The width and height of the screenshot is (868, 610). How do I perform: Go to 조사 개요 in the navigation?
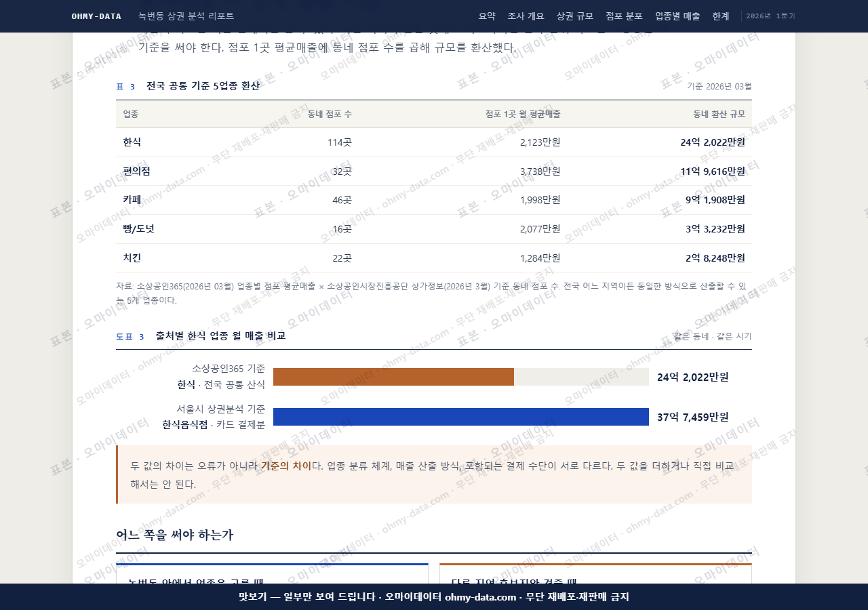[x=526, y=16]
